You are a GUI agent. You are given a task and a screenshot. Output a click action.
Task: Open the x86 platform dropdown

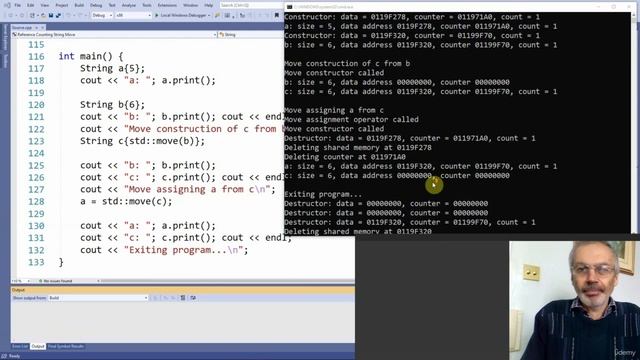point(133,16)
